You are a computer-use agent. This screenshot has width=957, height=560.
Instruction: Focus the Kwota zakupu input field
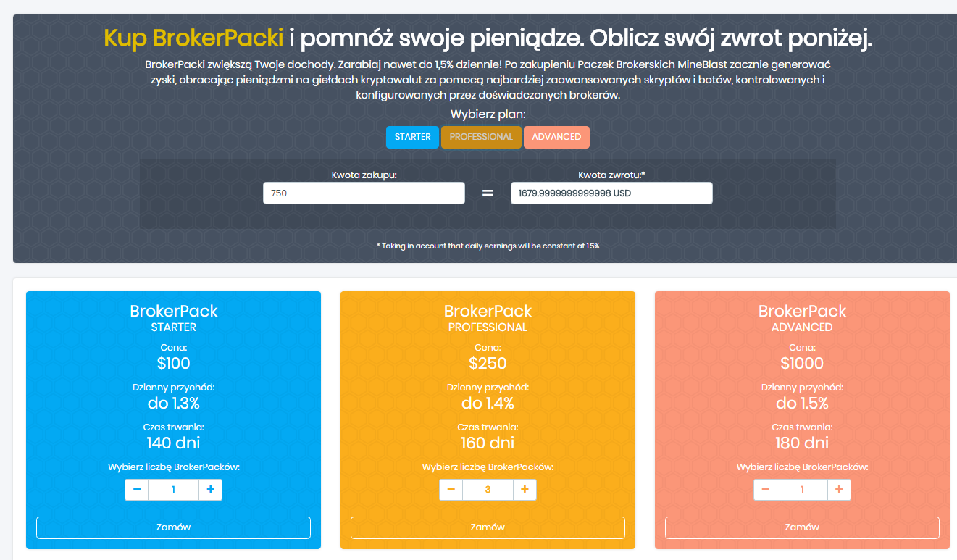click(364, 193)
